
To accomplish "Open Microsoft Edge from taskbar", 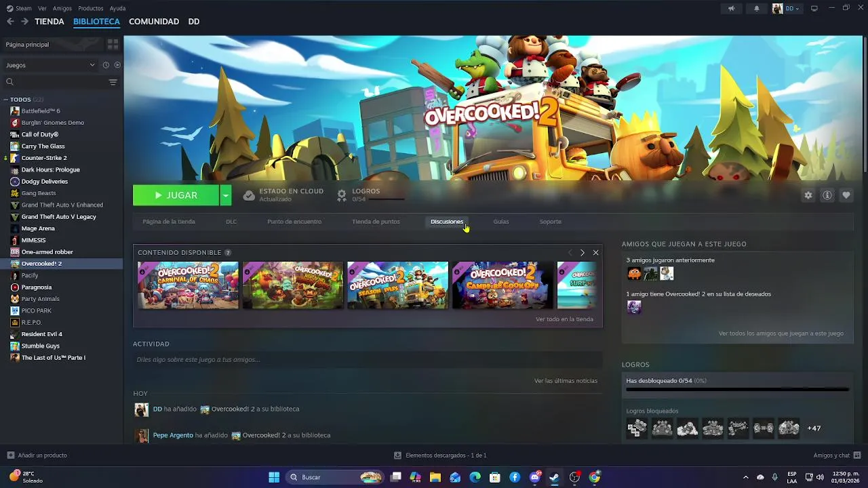I will point(475,477).
